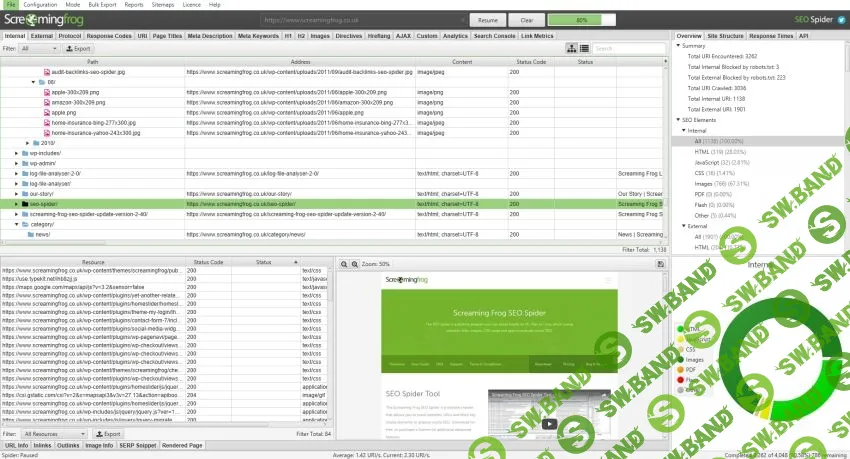Select the use.typekit.net resource row

[x=165, y=279]
